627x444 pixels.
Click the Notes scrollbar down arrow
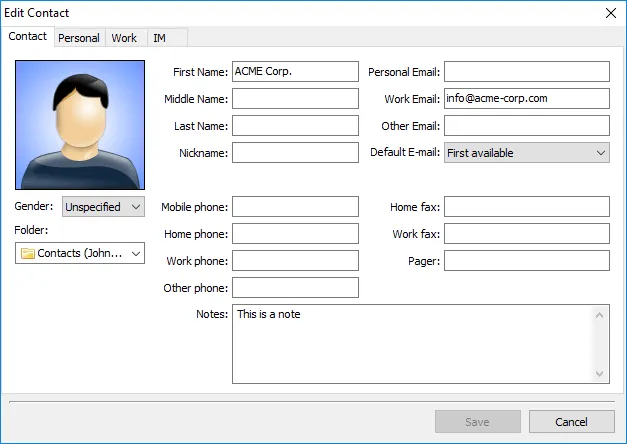[x=600, y=374]
